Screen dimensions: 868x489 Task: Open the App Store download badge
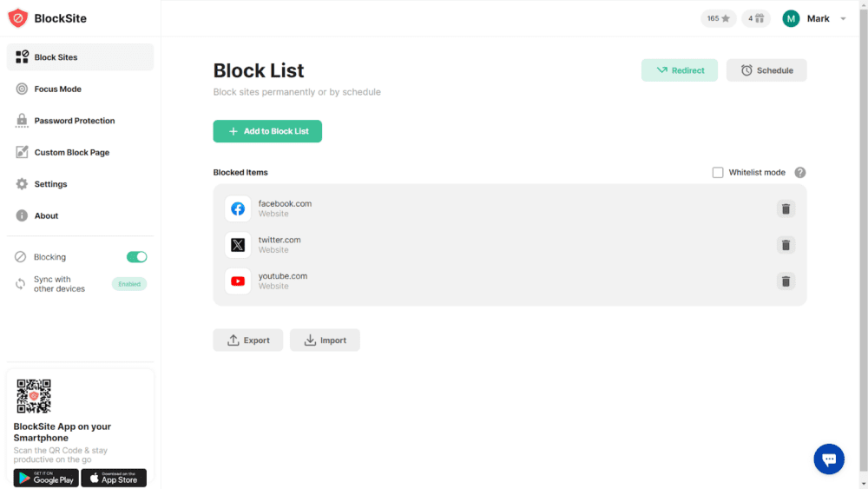pos(114,478)
